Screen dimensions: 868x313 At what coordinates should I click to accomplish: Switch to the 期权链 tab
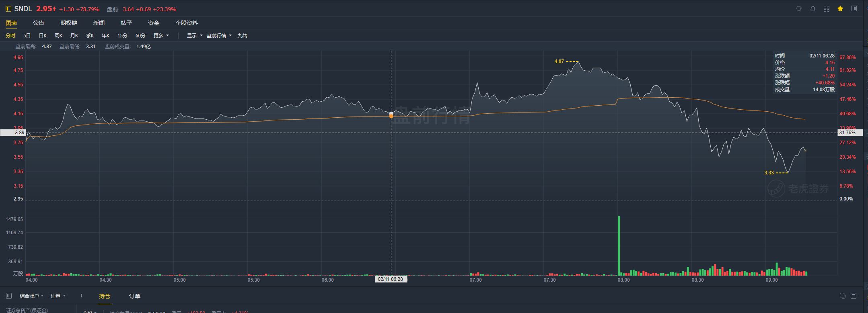(69, 23)
